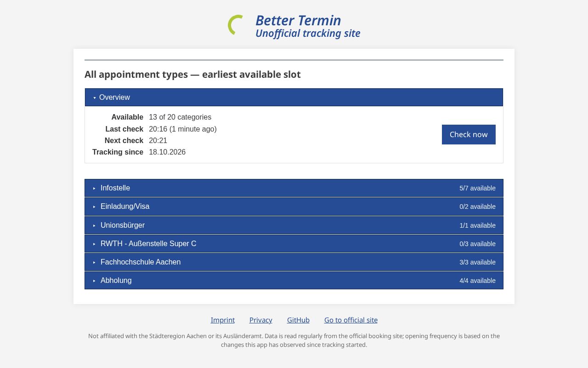Click the 'Next check' label
This screenshot has width=588, height=368.
pyautogui.click(x=124, y=141)
